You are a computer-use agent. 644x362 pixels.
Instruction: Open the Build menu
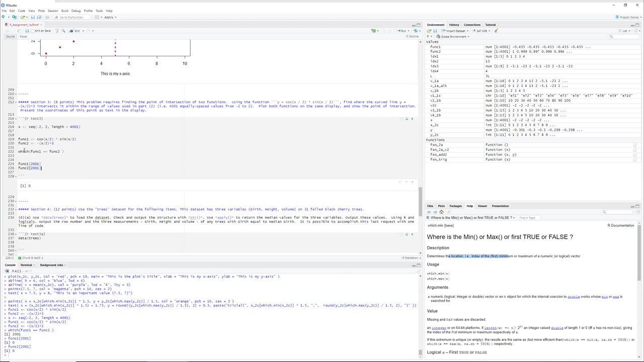point(64,11)
